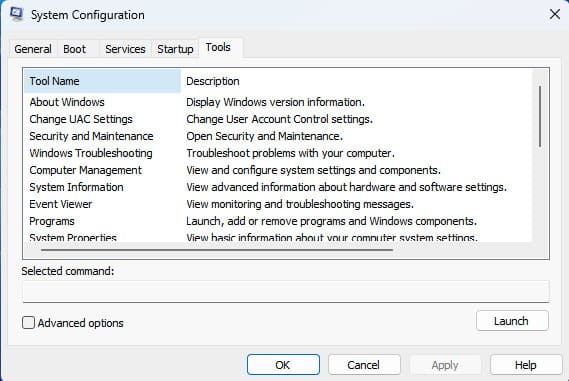Open Help for System Configuration
Screen dimensions: 569x381
[x=526, y=365]
